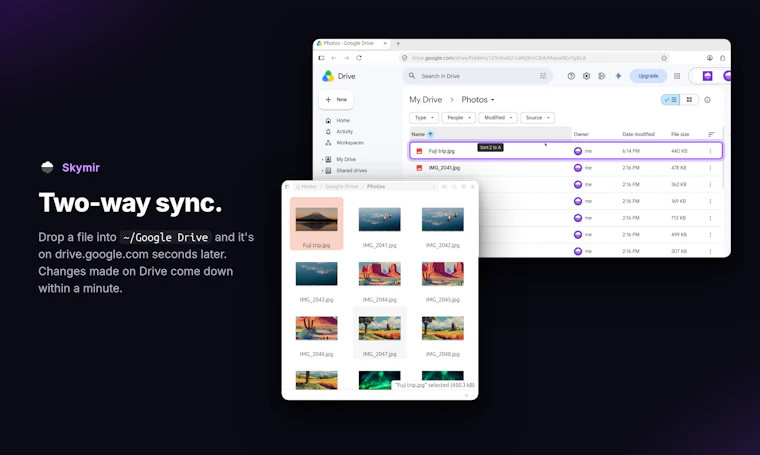
Task: Click the 6:14 PM date cell
Action: pos(631,151)
